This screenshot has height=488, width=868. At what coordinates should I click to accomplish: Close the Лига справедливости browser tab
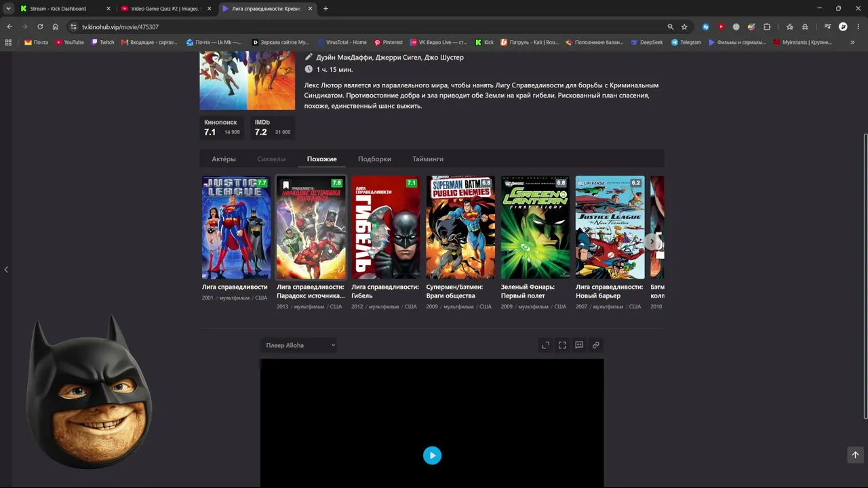[310, 9]
